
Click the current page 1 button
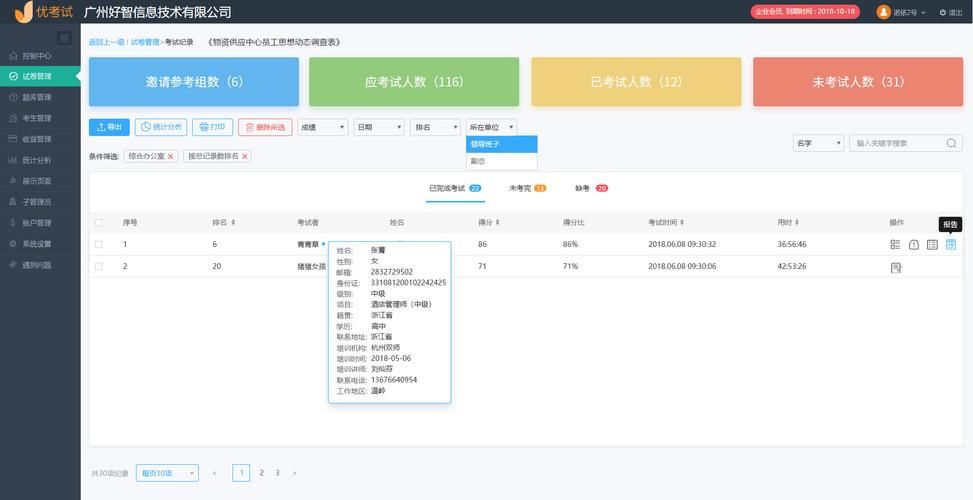point(241,473)
